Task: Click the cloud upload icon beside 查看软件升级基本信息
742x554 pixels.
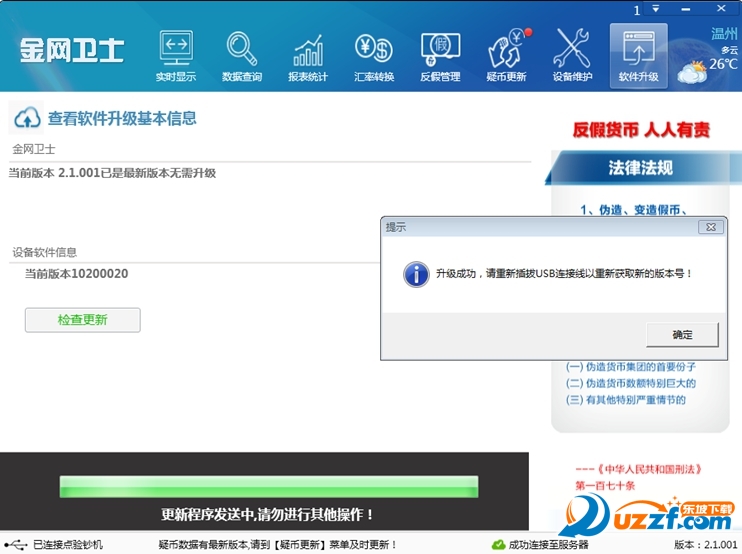Action: [27, 118]
